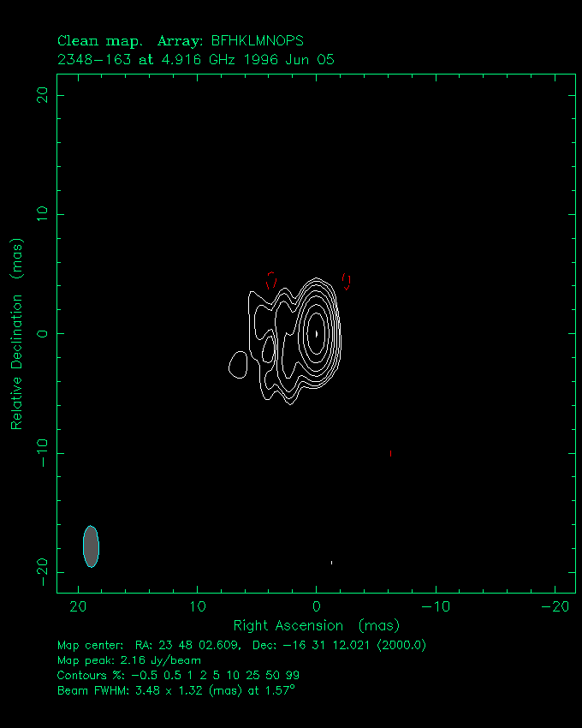Click the tiny white dot near bottom axis
Viewport: 582px width, 728px height.
coord(331,563)
